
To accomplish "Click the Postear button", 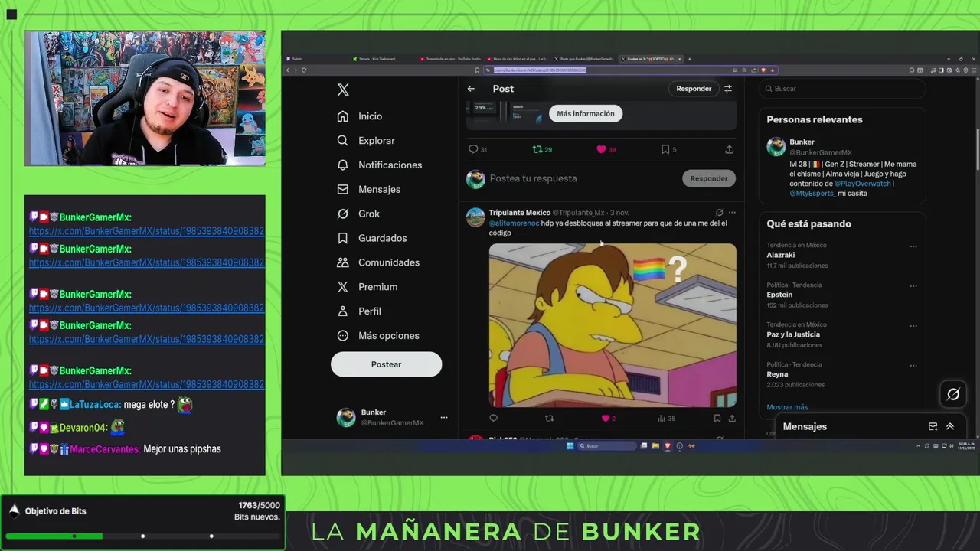I will (386, 364).
